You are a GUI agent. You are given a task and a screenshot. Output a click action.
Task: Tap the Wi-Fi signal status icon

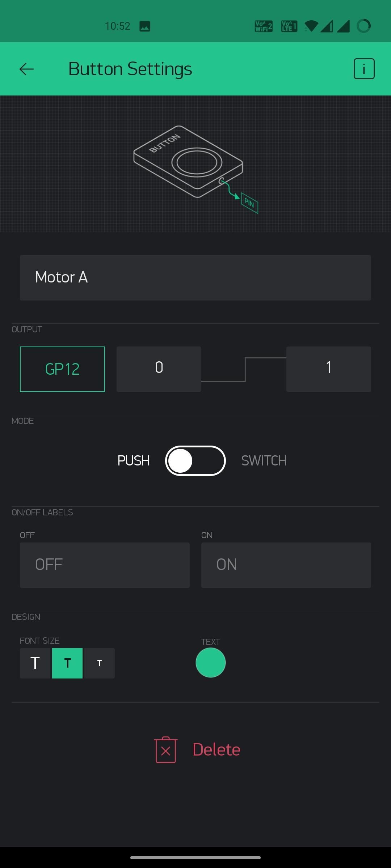311,26
